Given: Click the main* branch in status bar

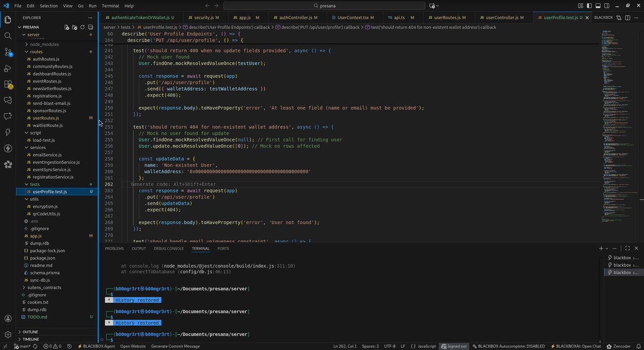Looking at the screenshot, I should (x=21, y=346).
